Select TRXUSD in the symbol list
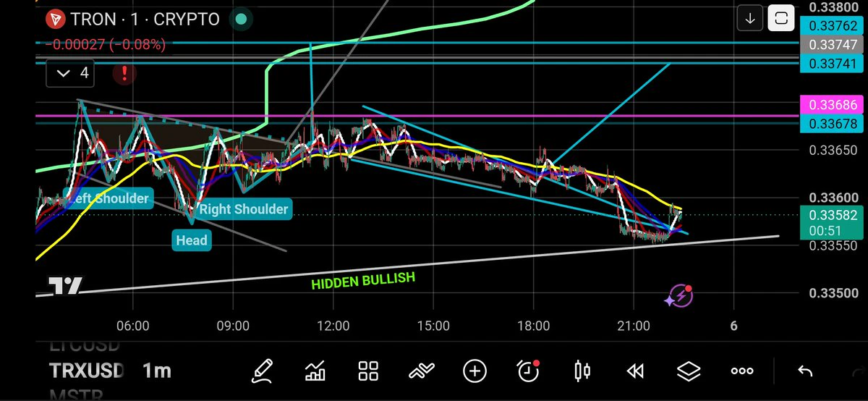 coord(87,371)
